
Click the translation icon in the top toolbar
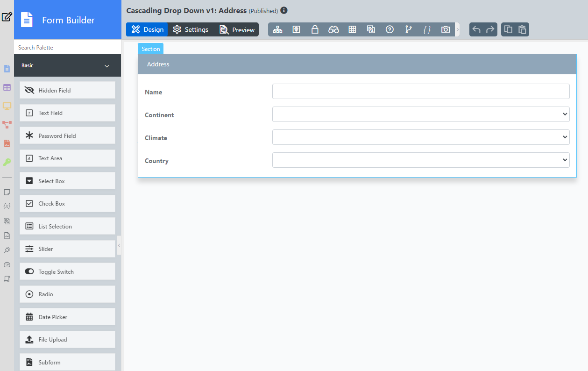tap(371, 29)
